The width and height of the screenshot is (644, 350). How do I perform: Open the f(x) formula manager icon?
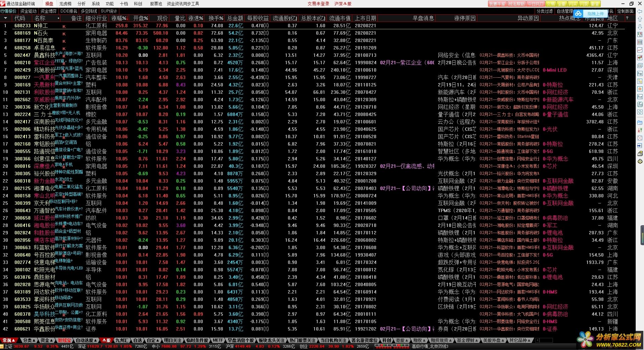click(640, 104)
